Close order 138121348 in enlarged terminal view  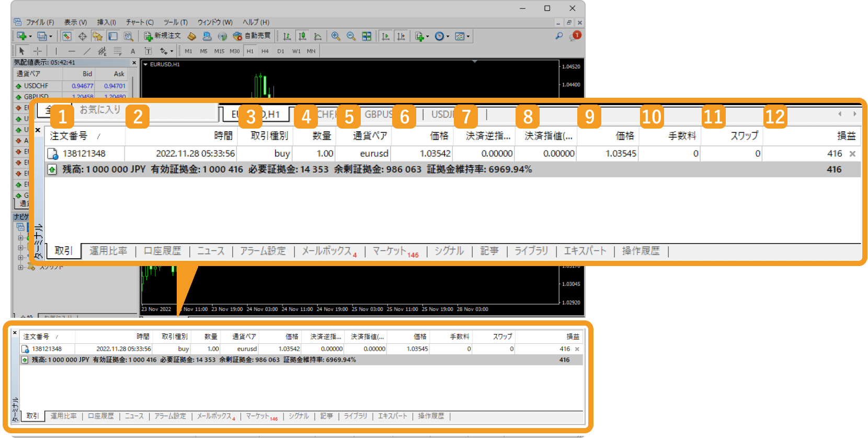tap(852, 154)
